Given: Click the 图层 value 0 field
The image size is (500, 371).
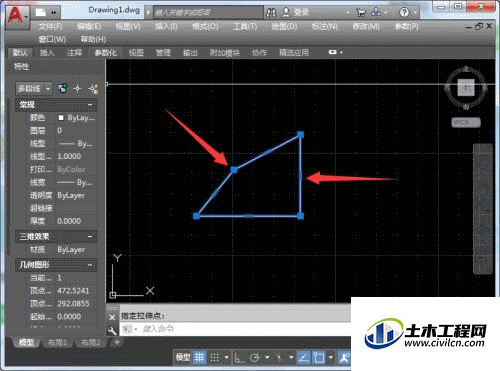Looking at the screenshot, I should (77, 130).
